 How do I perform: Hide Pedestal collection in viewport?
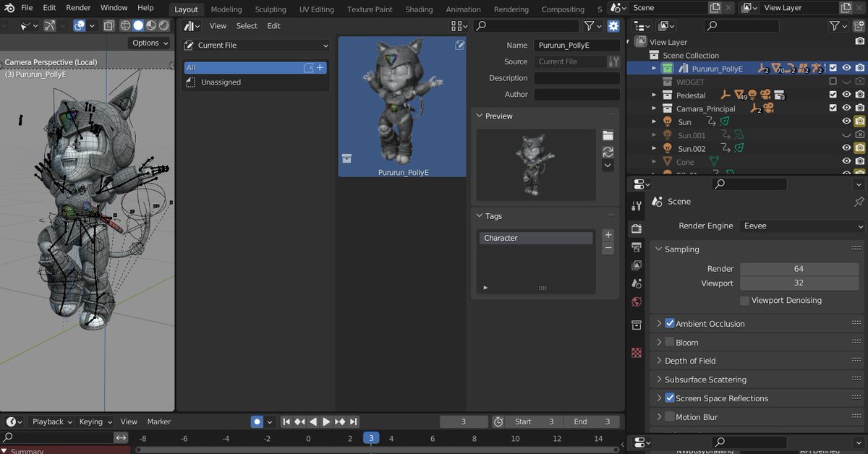point(846,95)
